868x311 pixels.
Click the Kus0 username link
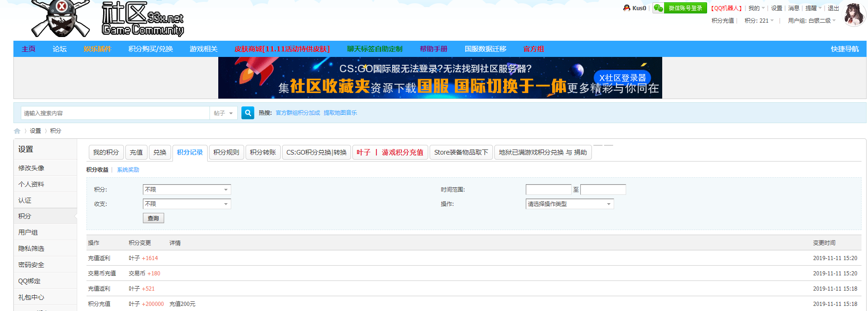(x=639, y=8)
